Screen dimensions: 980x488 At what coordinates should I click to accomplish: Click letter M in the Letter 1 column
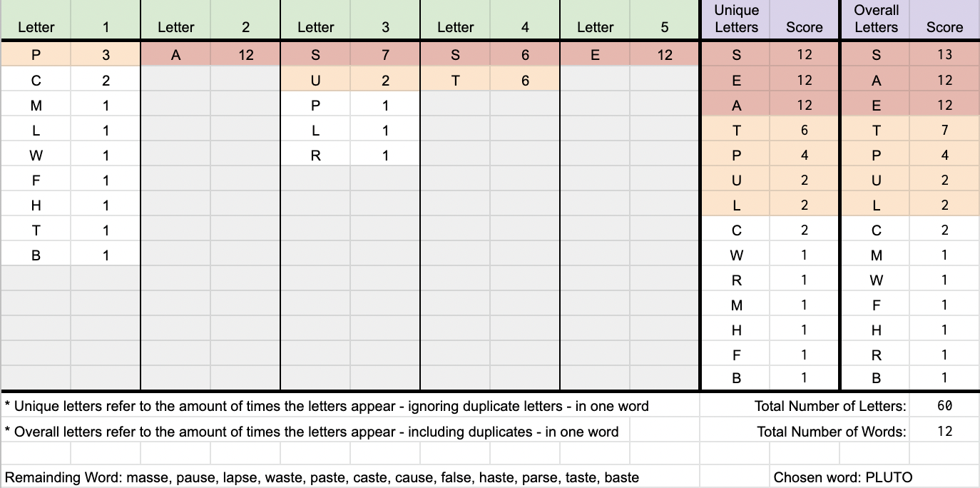36,105
